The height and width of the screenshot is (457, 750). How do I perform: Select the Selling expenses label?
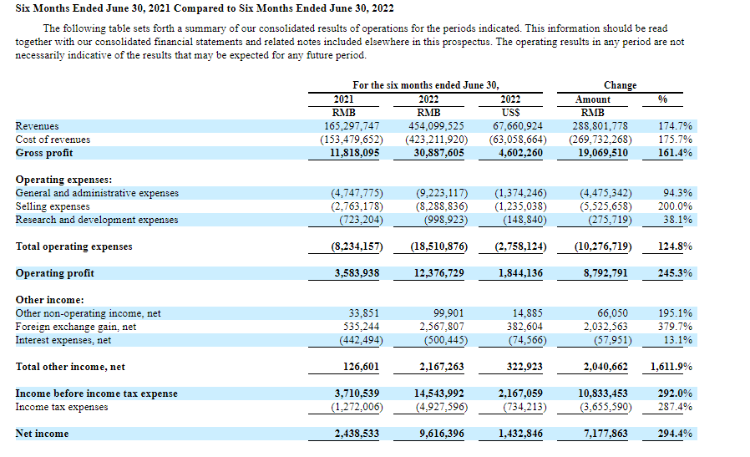pos(53,207)
